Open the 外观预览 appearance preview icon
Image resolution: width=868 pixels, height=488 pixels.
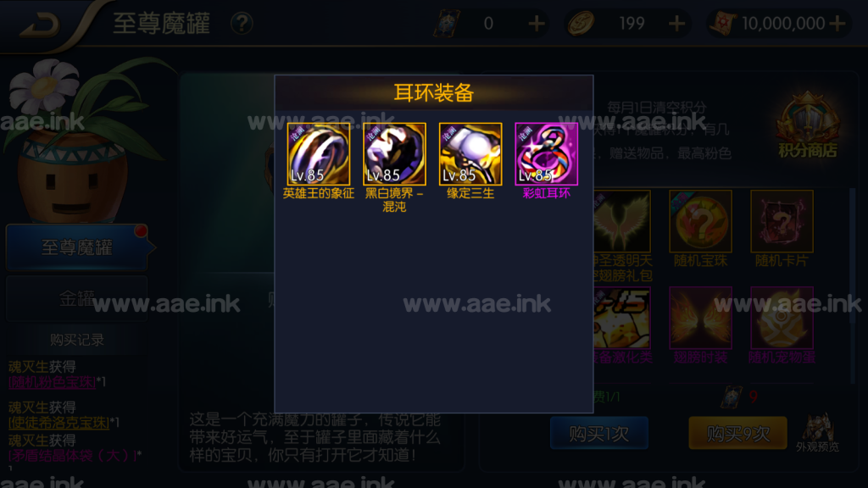click(x=818, y=432)
